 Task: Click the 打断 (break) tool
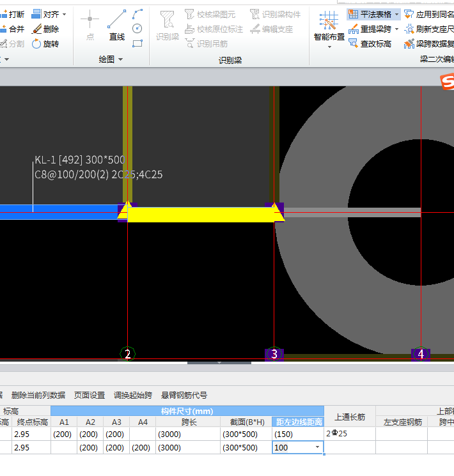(x=13, y=14)
